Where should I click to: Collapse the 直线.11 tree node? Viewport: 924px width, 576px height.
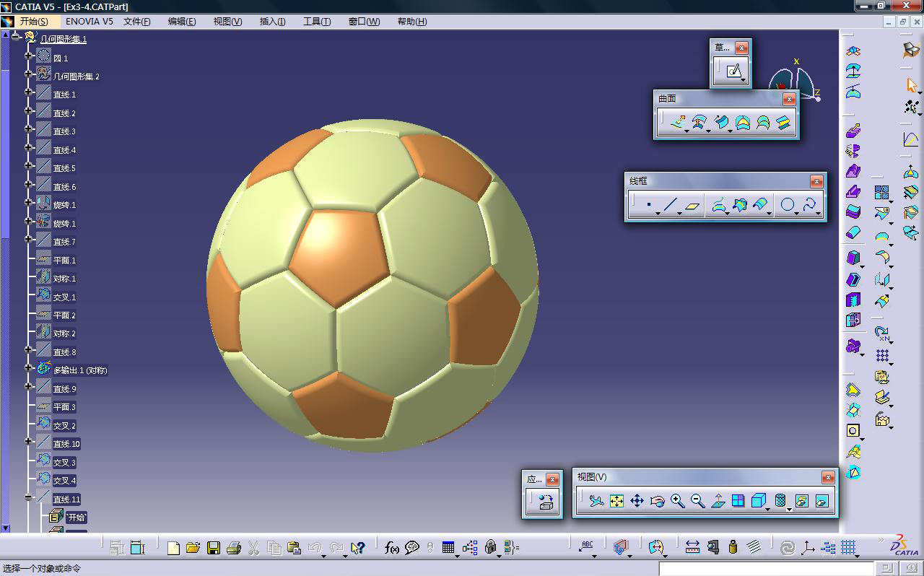tap(29, 497)
